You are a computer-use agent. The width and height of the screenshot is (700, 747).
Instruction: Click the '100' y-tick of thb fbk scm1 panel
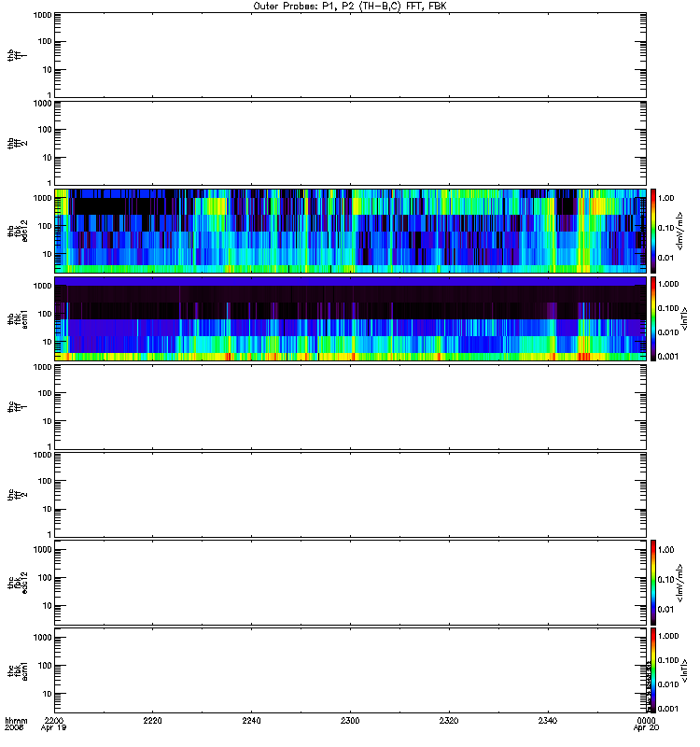[x=45, y=314]
